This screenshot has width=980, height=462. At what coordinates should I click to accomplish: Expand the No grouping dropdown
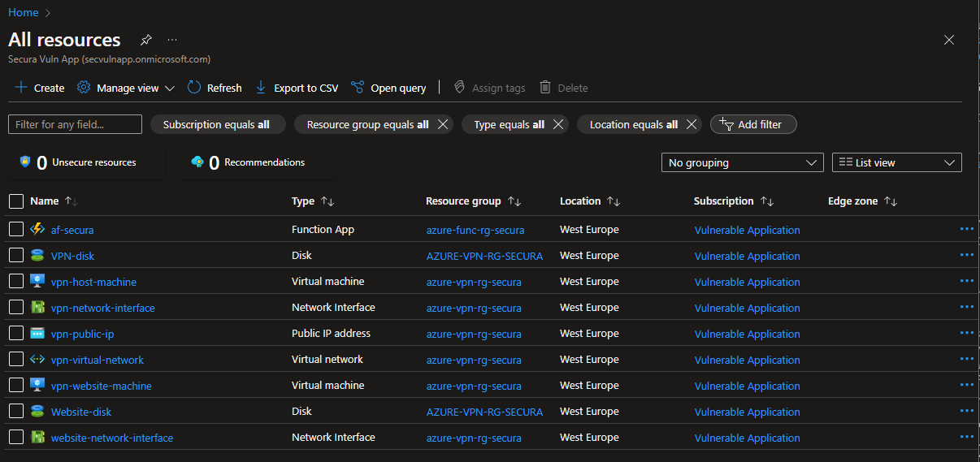[742, 162]
